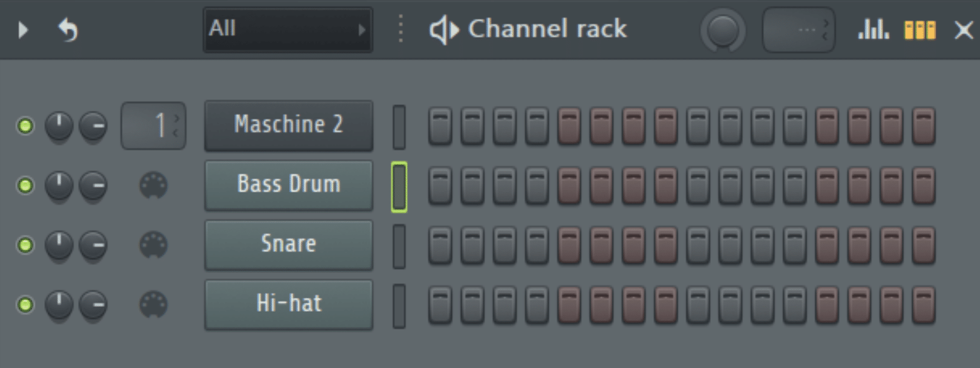
Task: Click the Bass Drum volume knob
Action: [93, 185]
